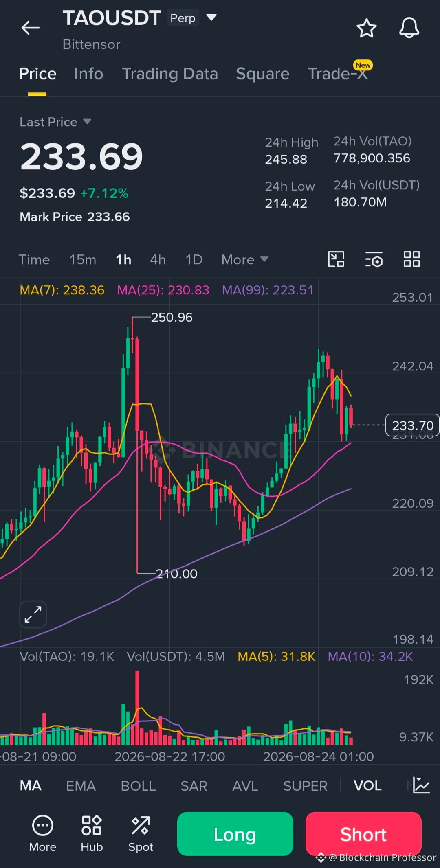This screenshot has height=868, width=440.
Task: Toggle the SAR indicator
Action: pos(194,786)
